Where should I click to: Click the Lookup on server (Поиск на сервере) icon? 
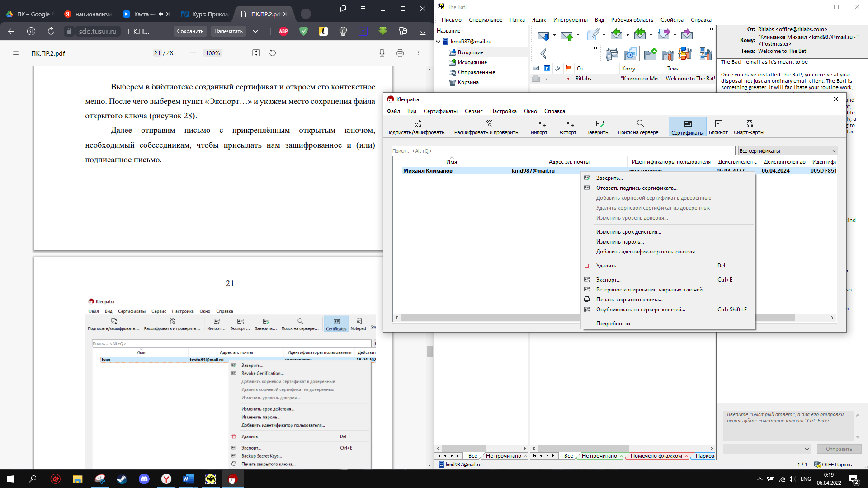tap(640, 127)
